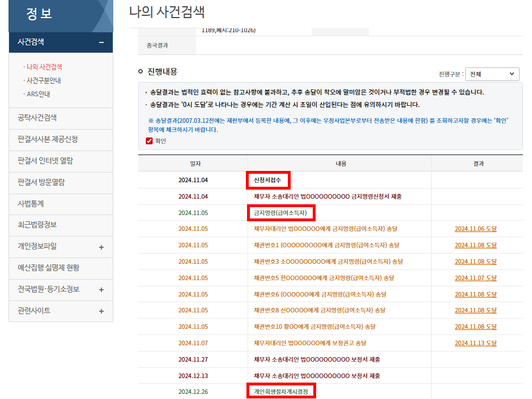The image size is (532, 399).
Task: View the 2024.11.13 도달 delivery result
Action: click(475, 344)
